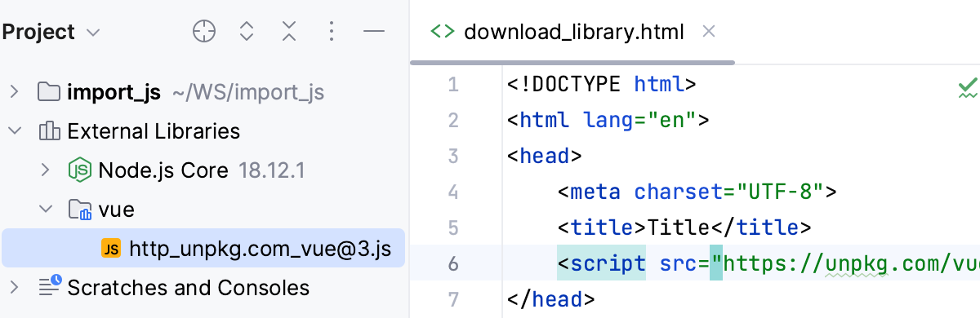The image size is (980, 318).
Task: Click the charset="UTF-8" attribute
Action: (x=729, y=192)
